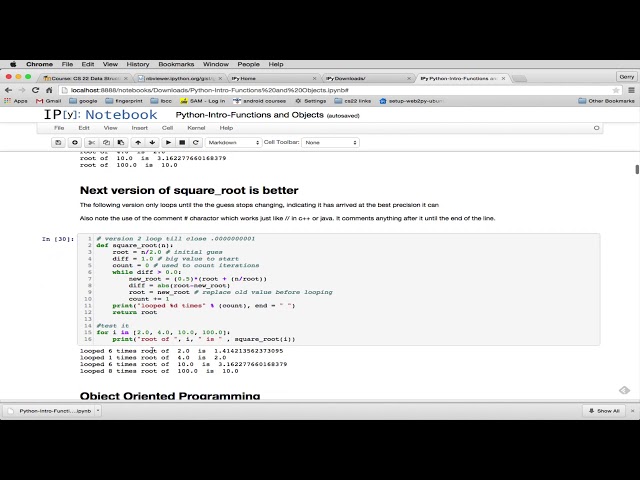Screen dimensions: 640x480
Task: Open a new browser tab
Action: [519, 78]
